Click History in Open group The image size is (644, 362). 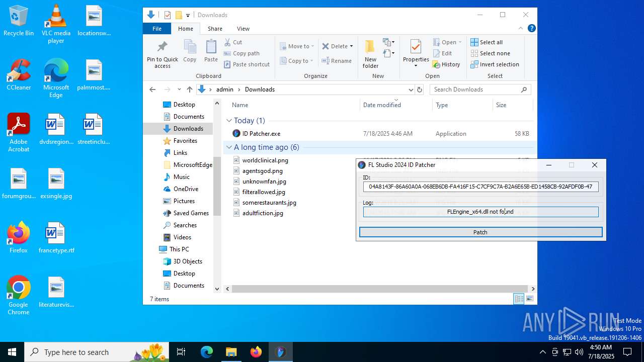[446, 64]
